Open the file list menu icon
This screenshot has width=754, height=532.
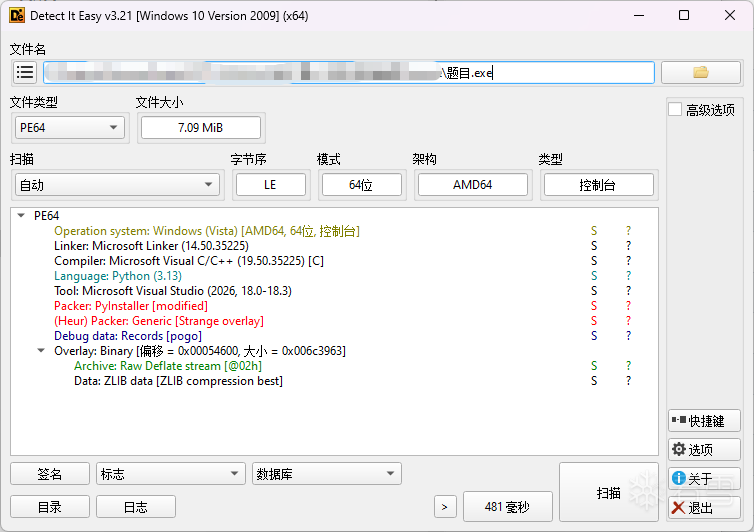[25, 73]
